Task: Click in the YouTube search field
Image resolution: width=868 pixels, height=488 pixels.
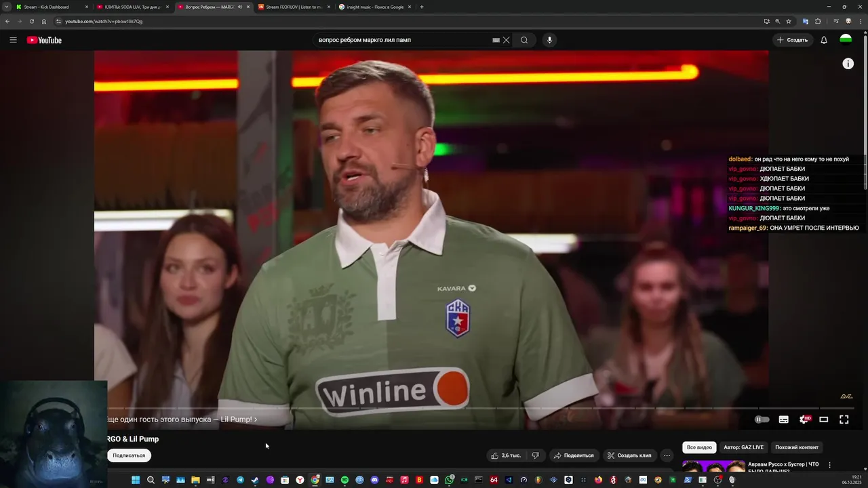Action: click(403, 40)
